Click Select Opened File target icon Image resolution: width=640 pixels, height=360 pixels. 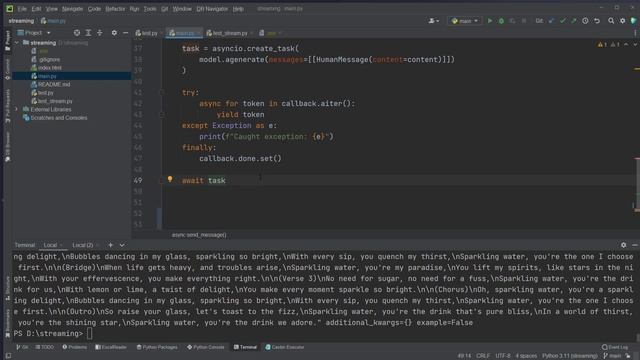pos(77,33)
